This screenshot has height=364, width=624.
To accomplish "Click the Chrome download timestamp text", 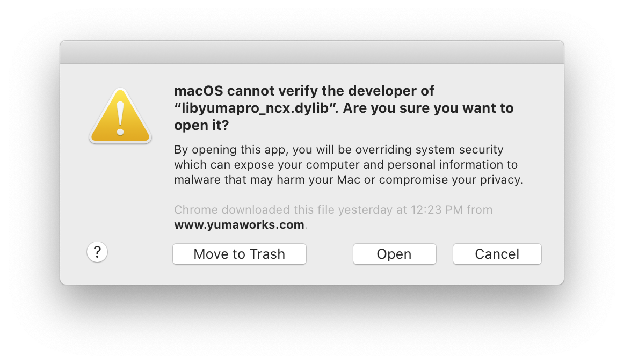I will pyautogui.click(x=333, y=209).
